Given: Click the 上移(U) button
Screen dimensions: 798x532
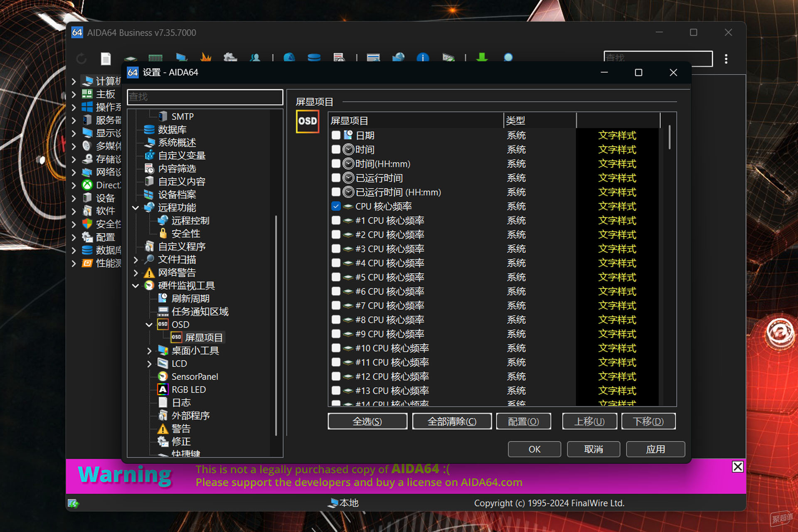Looking at the screenshot, I should (589, 421).
